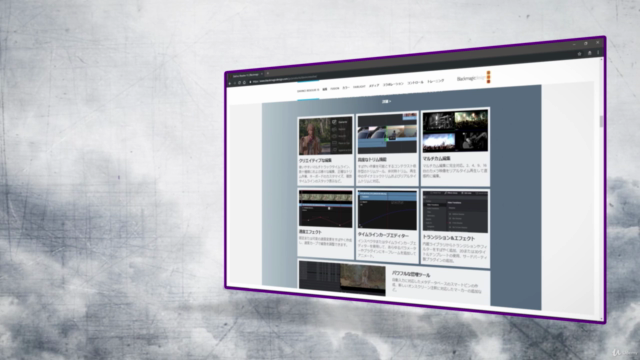Click the home icon next to reload

(244, 82)
